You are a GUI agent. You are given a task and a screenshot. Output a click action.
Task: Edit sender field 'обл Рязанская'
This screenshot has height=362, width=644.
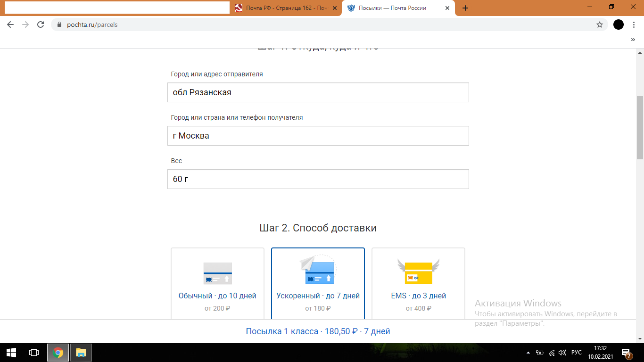click(318, 92)
